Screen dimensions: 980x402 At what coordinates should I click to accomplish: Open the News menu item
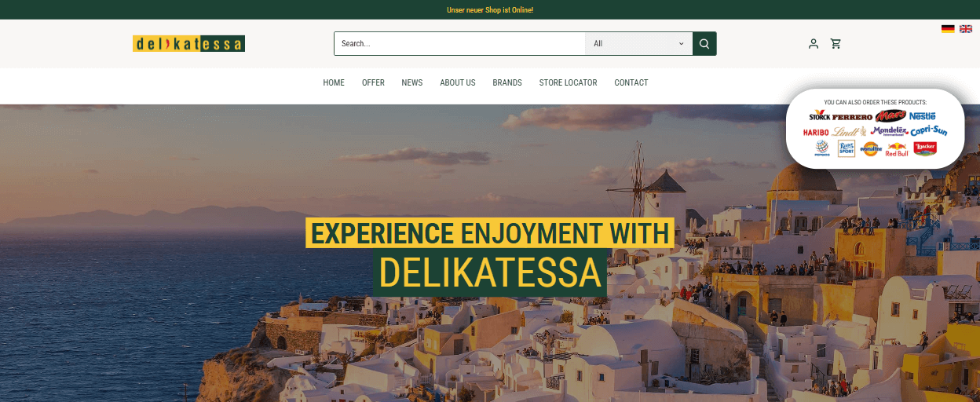tap(412, 82)
